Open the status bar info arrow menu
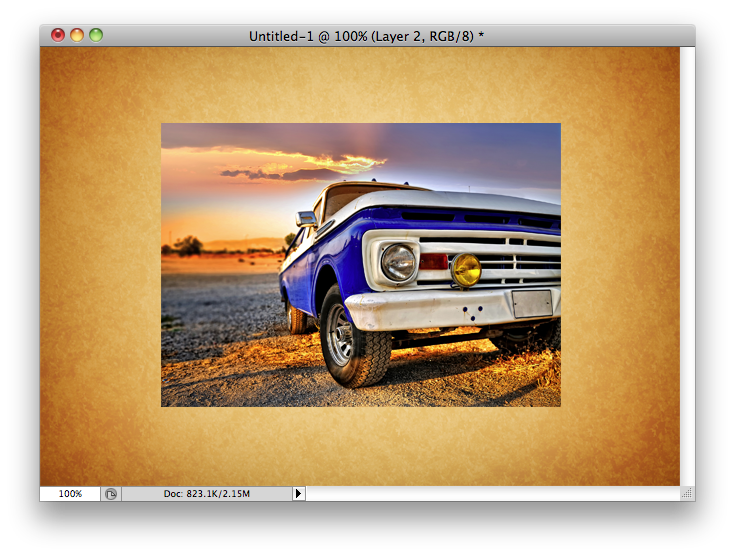Screen dimensions: 735x556 point(299,494)
